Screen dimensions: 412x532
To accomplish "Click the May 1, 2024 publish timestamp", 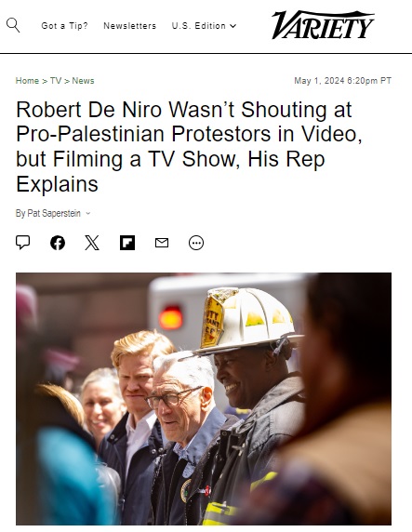I will click(343, 81).
